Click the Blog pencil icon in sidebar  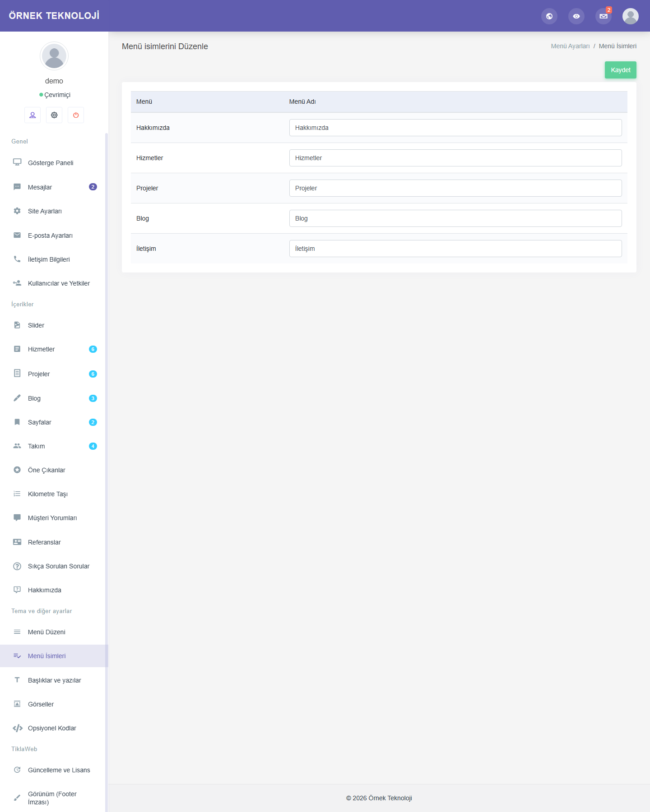(17, 398)
